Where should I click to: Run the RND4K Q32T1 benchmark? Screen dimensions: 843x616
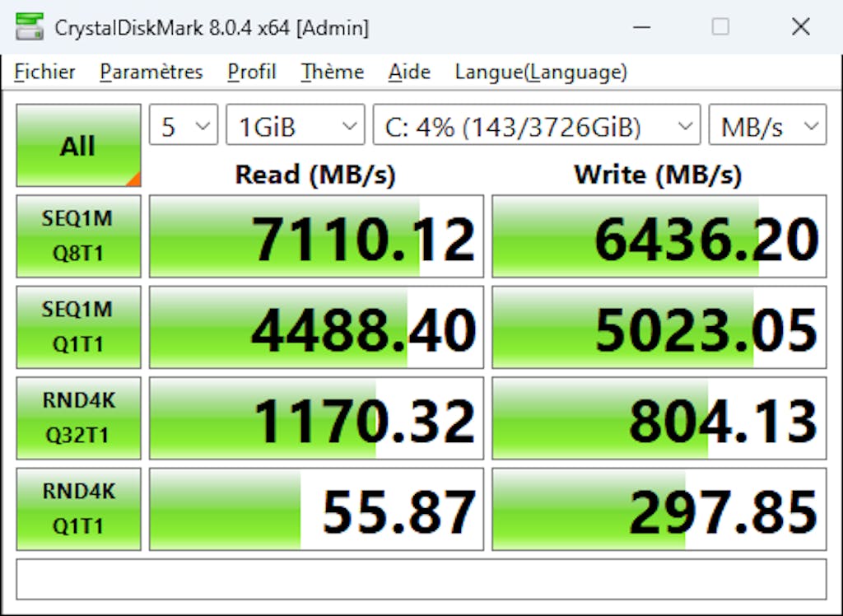(78, 418)
